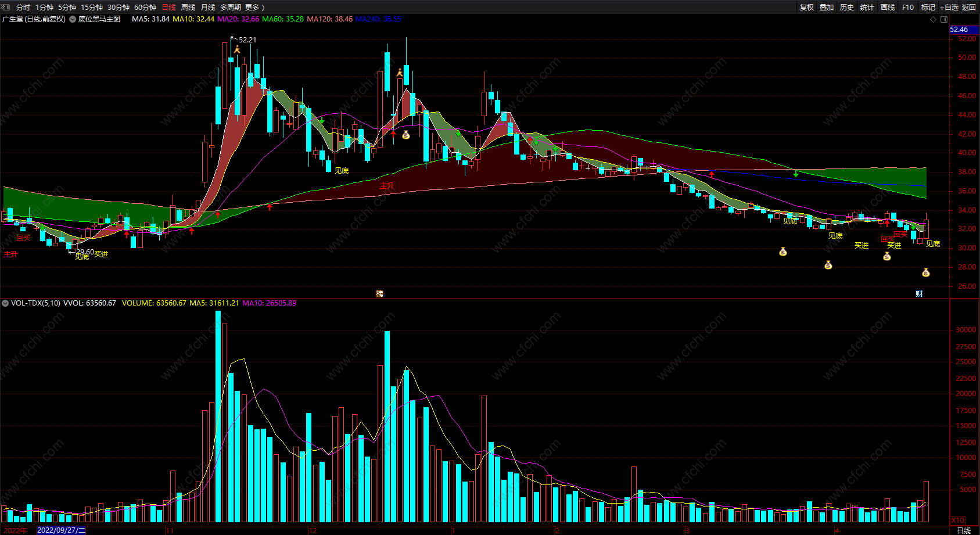Click the 叠加 overlay button

[827, 8]
